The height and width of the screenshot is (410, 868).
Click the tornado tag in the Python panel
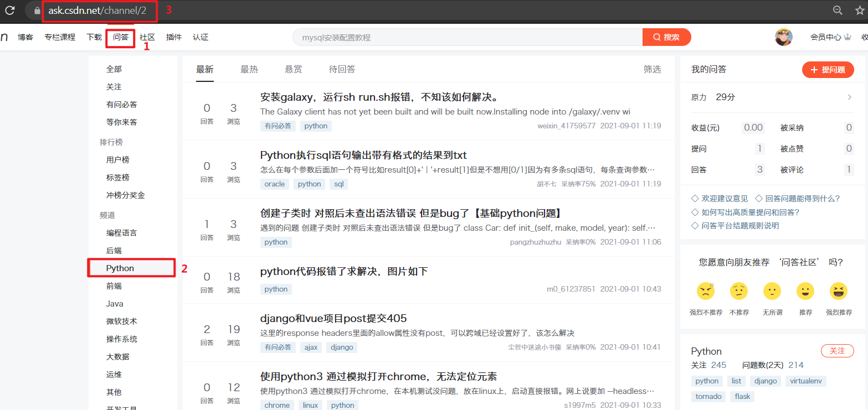[709, 397]
